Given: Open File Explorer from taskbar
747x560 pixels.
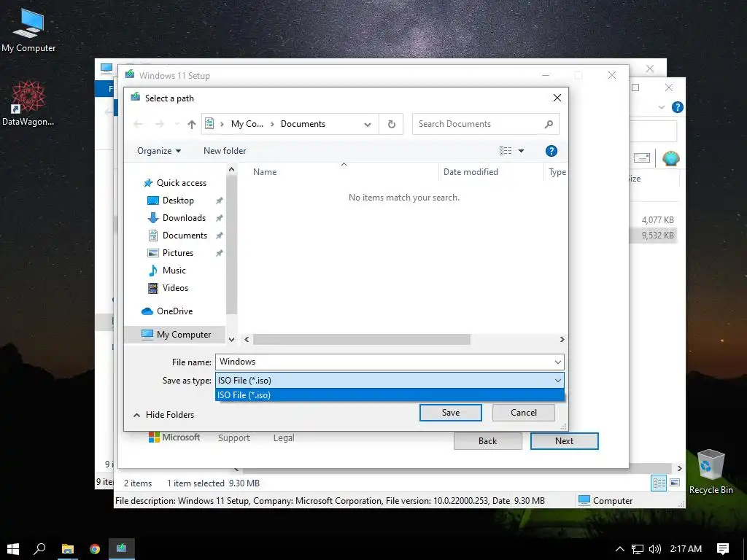Looking at the screenshot, I should pyautogui.click(x=68, y=548).
